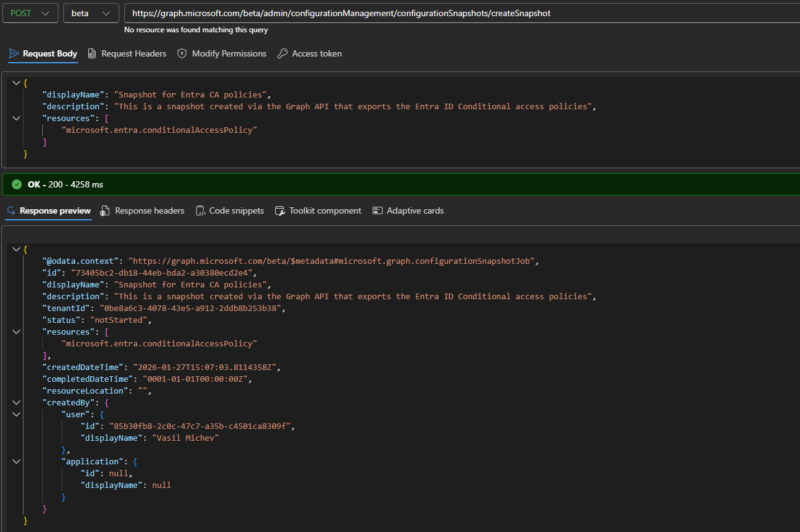Open the Modify Permissions tab

coord(229,54)
